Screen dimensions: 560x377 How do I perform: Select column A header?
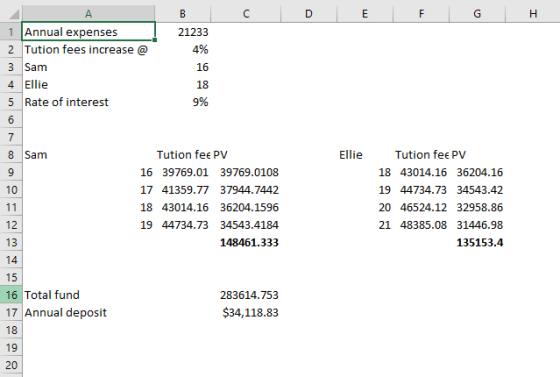89,14
